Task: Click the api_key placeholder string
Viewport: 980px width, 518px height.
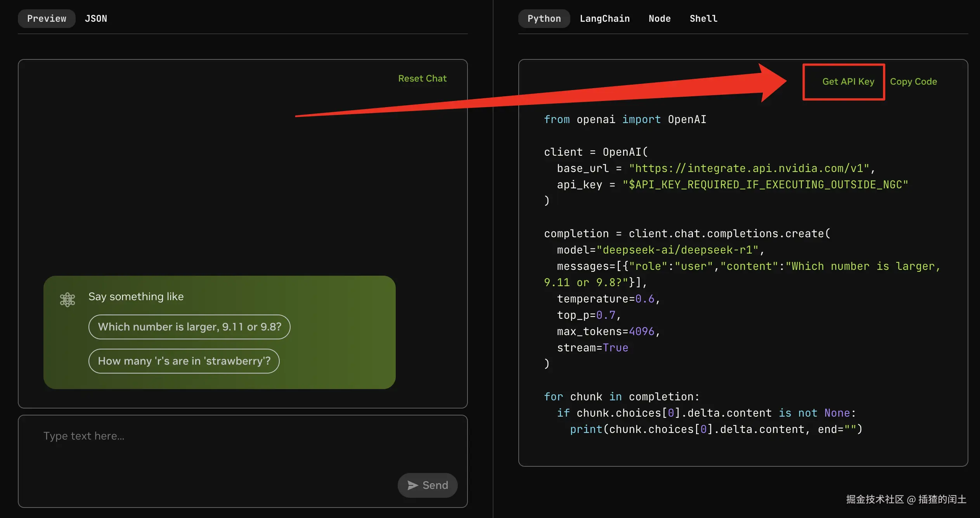Action: coord(765,185)
